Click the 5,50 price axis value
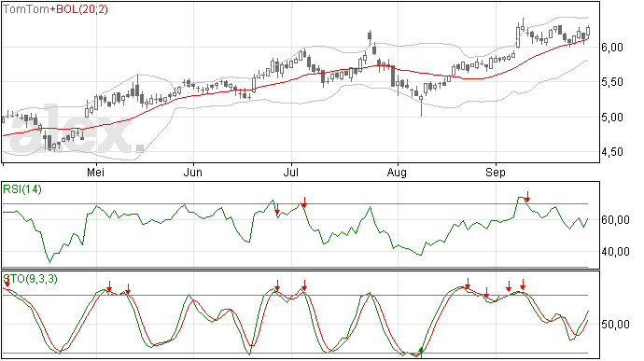Screen dimensions: 644x361 (612, 82)
